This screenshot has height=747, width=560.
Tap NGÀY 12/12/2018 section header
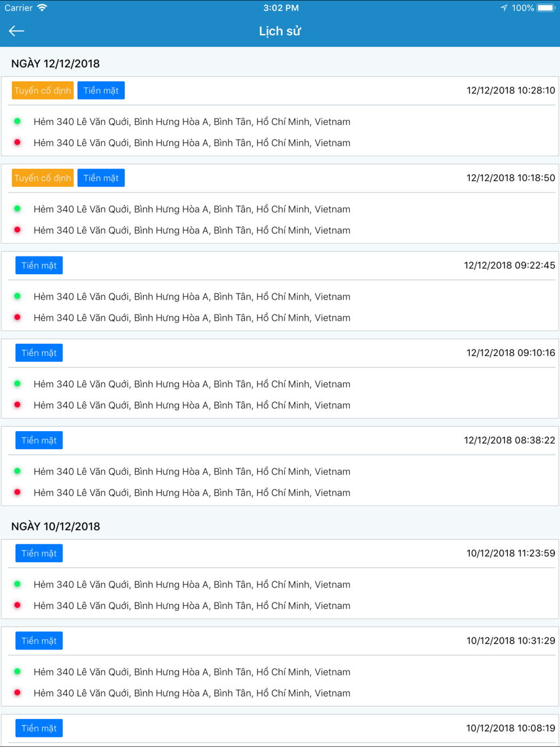coord(55,64)
